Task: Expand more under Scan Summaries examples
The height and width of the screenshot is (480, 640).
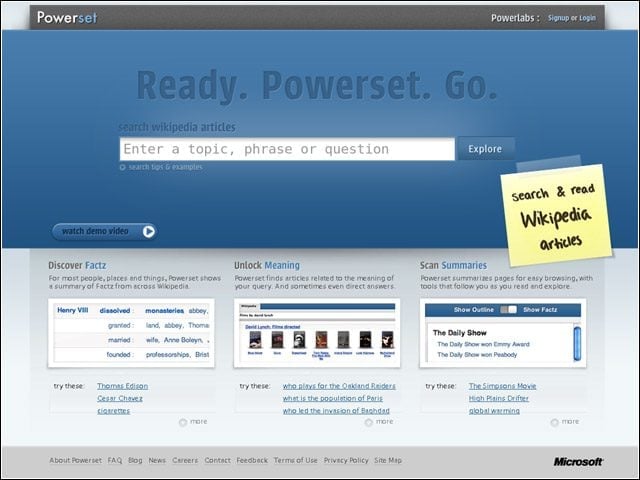Action: (x=565, y=422)
